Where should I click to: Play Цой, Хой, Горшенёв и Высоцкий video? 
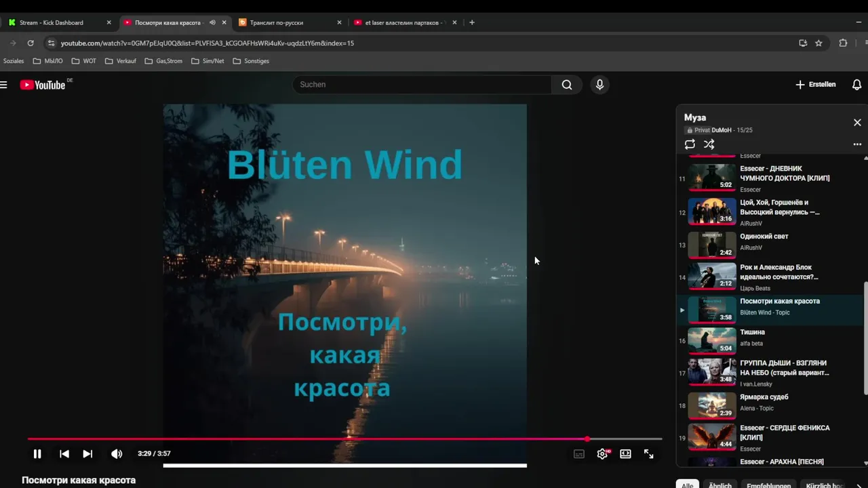click(770, 212)
